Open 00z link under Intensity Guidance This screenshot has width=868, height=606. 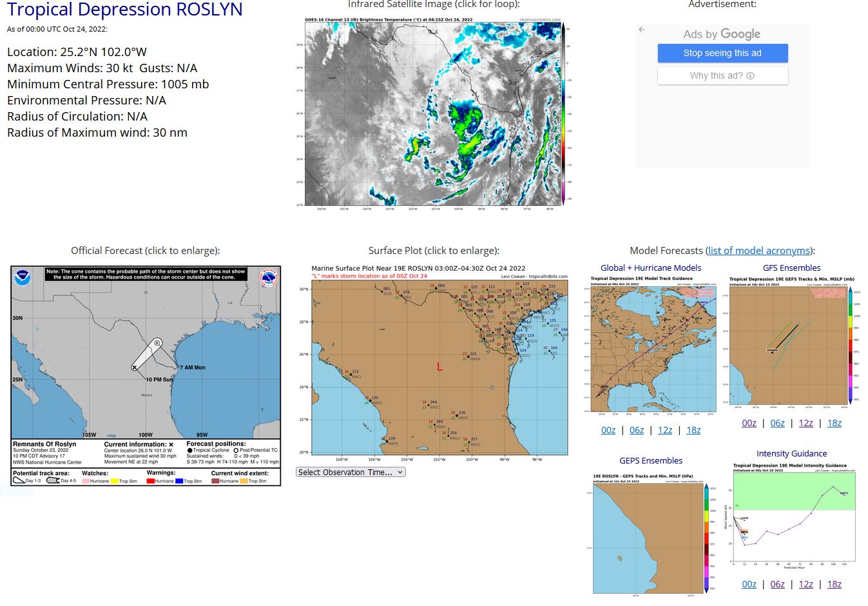[749, 584]
